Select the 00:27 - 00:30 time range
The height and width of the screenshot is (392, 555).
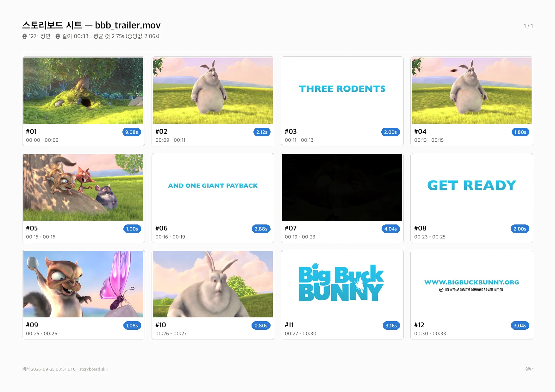[x=301, y=334]
